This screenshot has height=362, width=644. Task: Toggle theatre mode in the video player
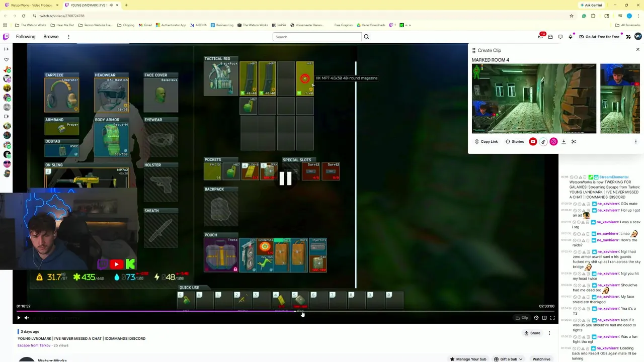click(x=544, y=318)
